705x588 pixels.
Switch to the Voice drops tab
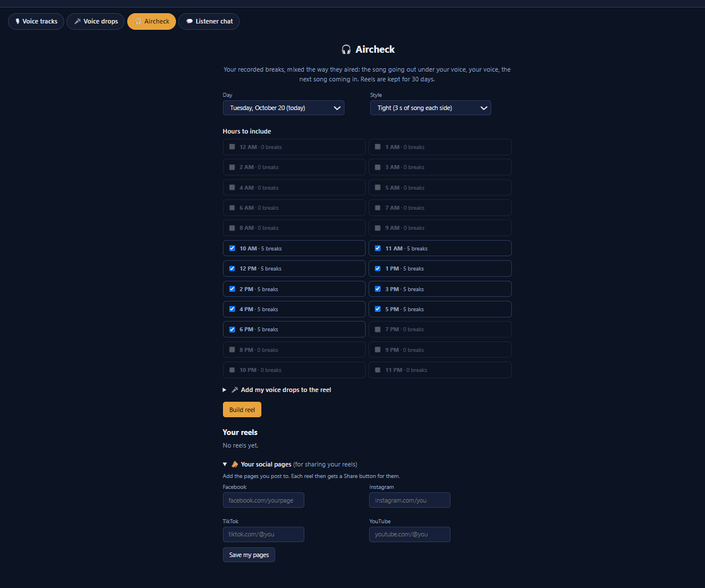point(96,21)
